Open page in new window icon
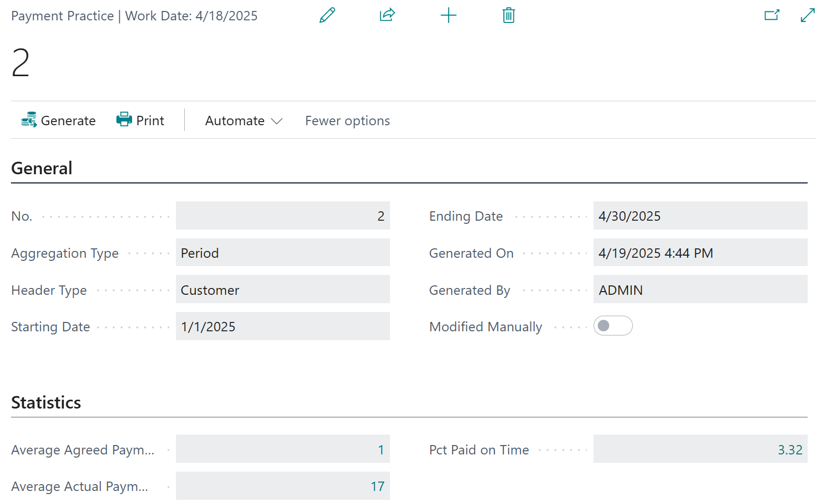 772,15
